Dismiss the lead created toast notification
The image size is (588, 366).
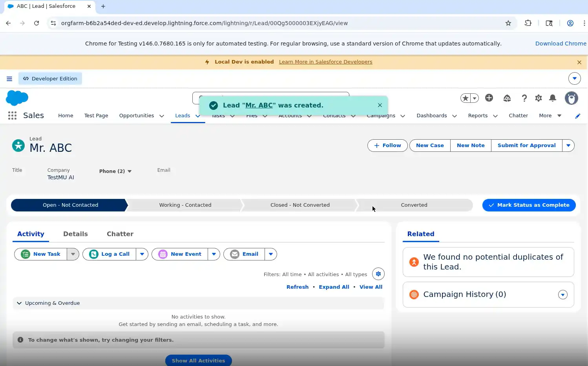click(x=380, y=105)
